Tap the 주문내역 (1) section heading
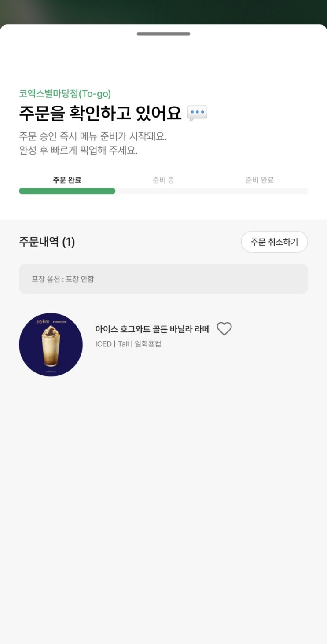Viewport: 327px width, 644px height. click(47, 242)
